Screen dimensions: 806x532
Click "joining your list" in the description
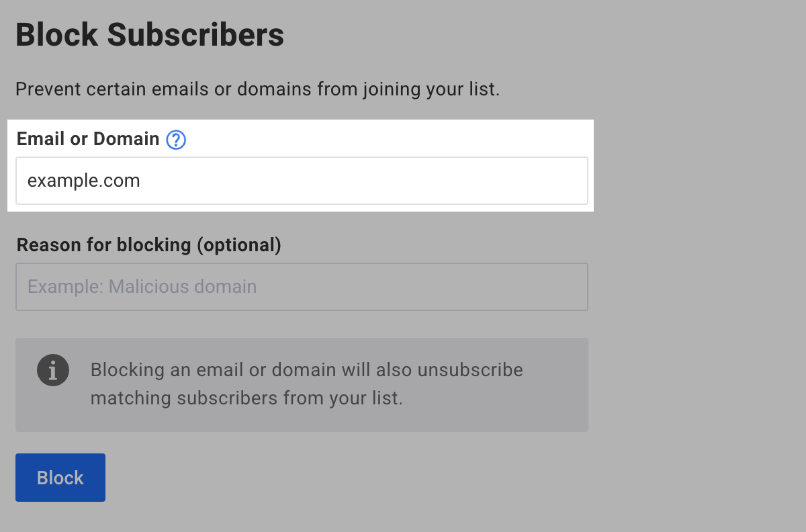pos(431,89)
